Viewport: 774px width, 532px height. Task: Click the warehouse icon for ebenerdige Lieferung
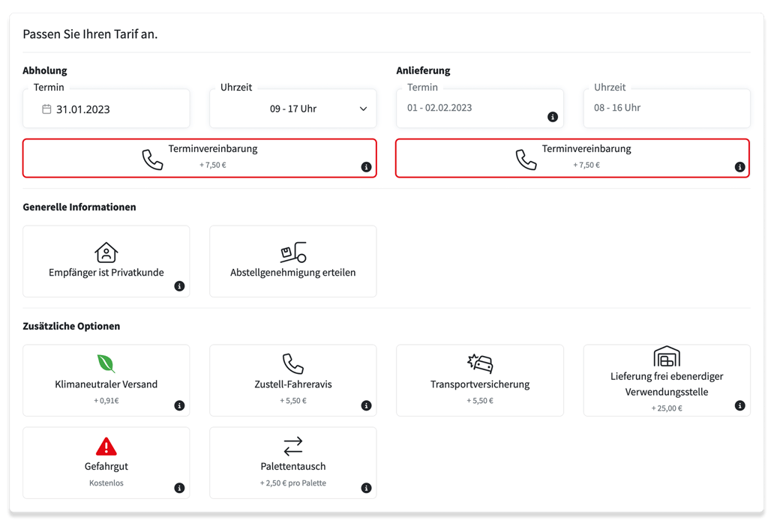pos(667,356)
